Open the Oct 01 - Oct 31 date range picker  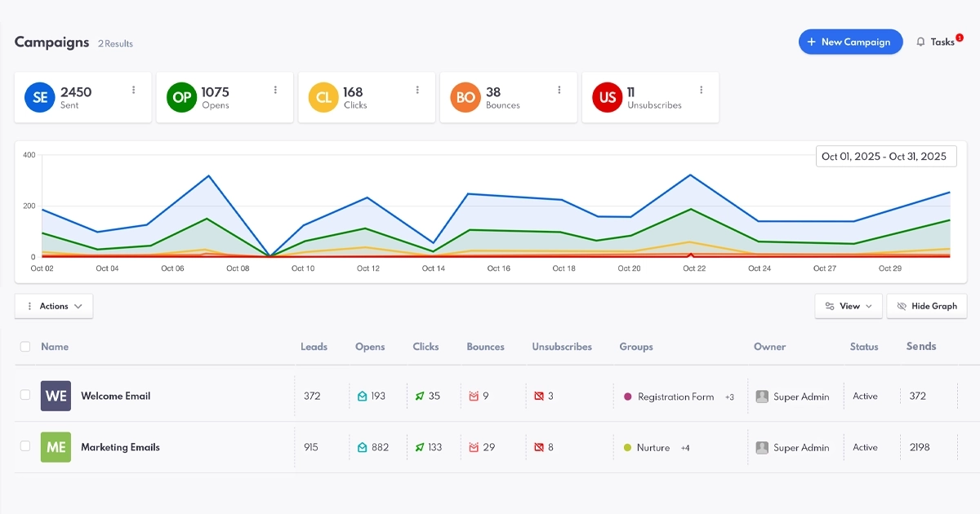(x=886, y=157)
